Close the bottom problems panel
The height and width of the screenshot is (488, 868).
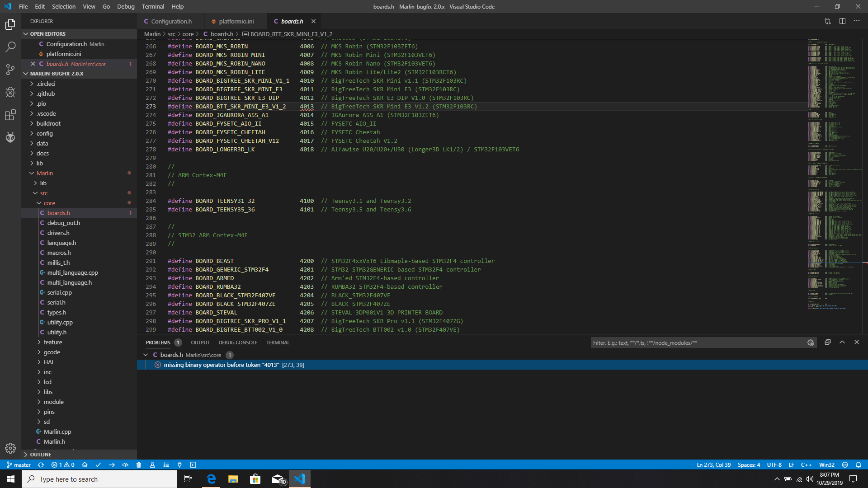pos(857,343)
